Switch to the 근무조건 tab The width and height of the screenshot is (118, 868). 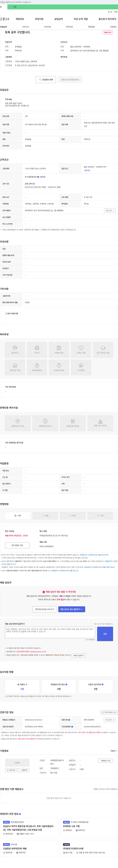(x=25, y=27)
